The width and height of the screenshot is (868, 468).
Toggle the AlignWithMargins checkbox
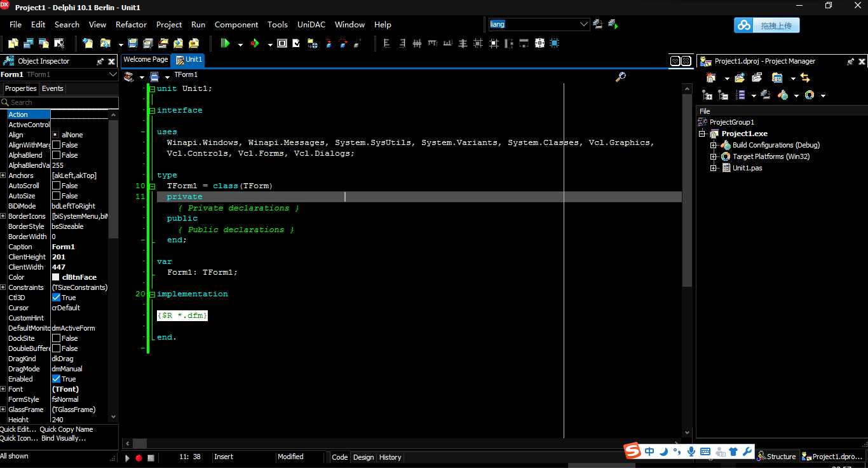56,145
